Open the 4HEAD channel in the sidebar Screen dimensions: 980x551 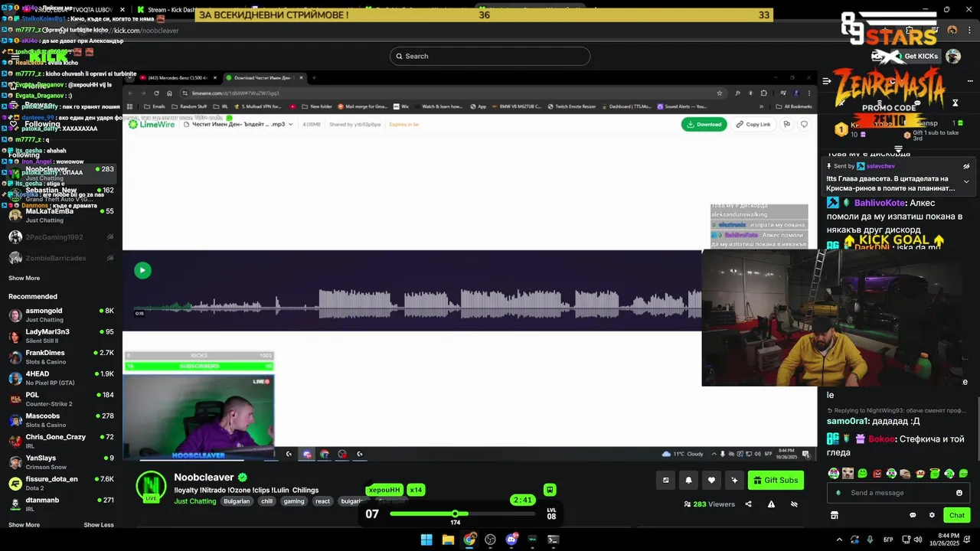[61, 378]
